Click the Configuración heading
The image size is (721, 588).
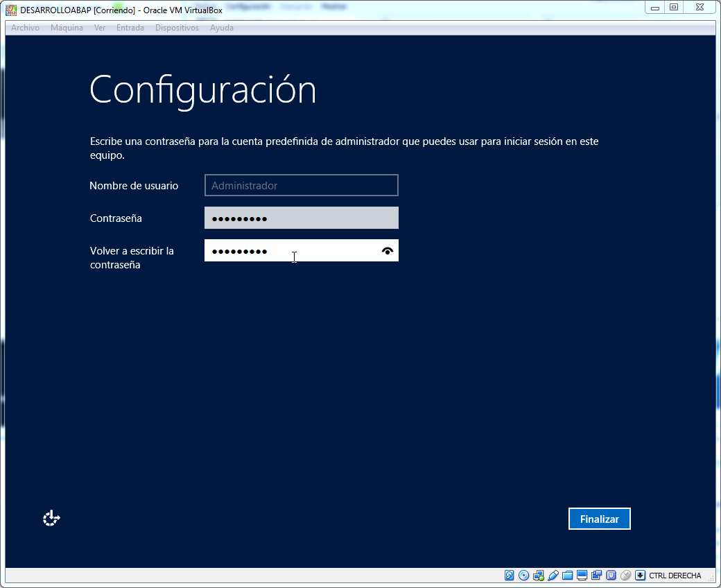pos(202,91)
